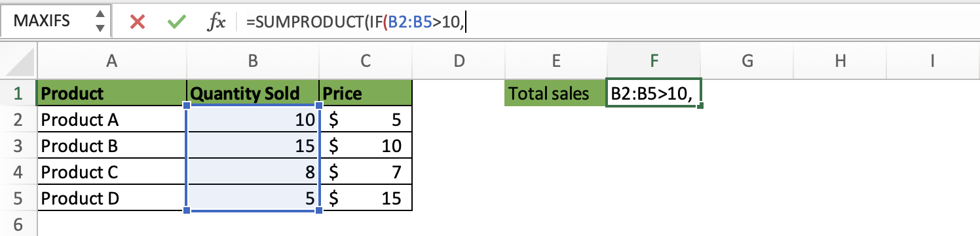Select row 1 header

(x=18, y=94)
